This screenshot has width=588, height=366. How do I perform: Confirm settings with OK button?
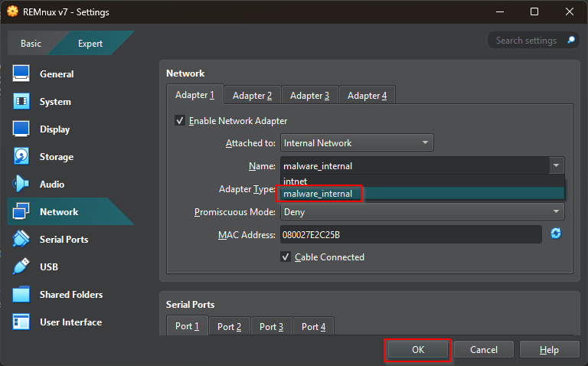(418, 349)
